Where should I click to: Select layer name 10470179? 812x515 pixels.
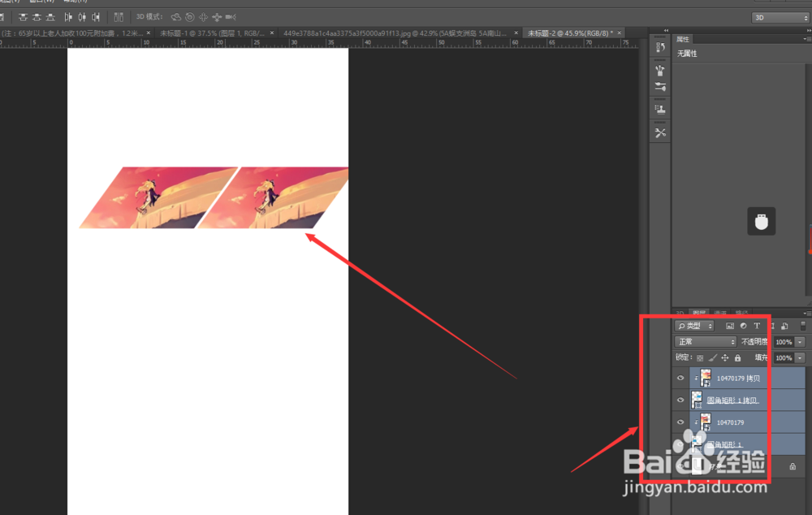click(x=730, y=422)
